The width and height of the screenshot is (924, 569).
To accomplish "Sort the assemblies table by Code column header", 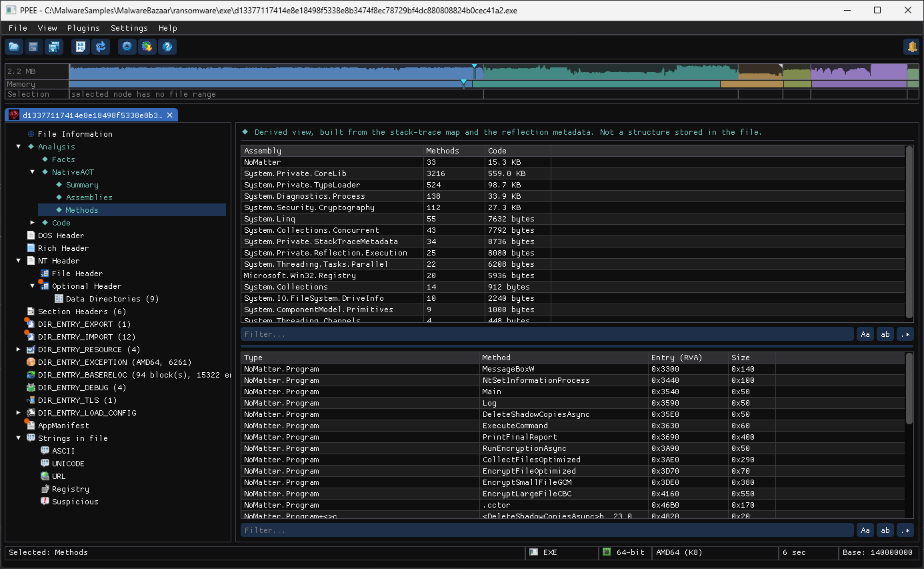I will point(517,151).
